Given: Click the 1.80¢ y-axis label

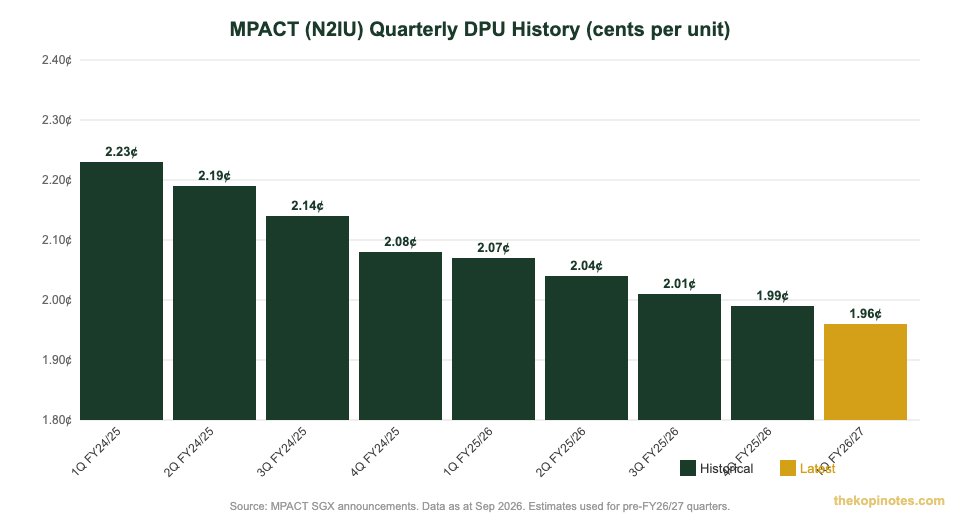Looking at the screenshot, I should pos(56,420).
